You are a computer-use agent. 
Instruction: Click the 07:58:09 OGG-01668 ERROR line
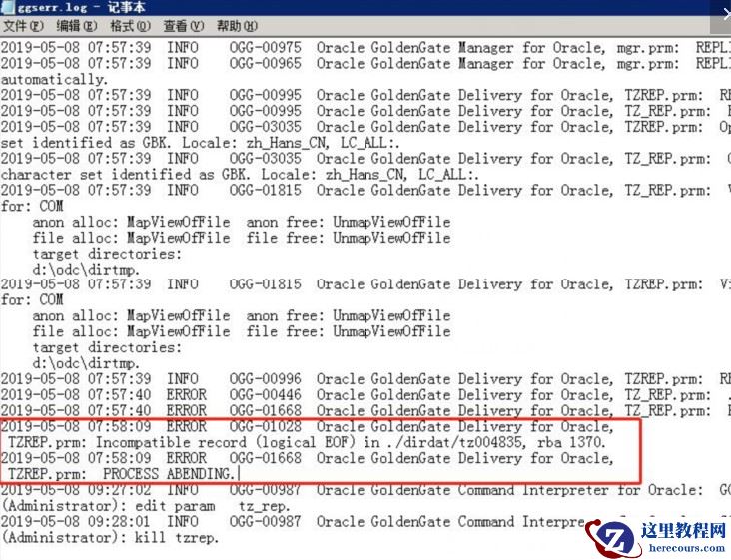[307, 458]
